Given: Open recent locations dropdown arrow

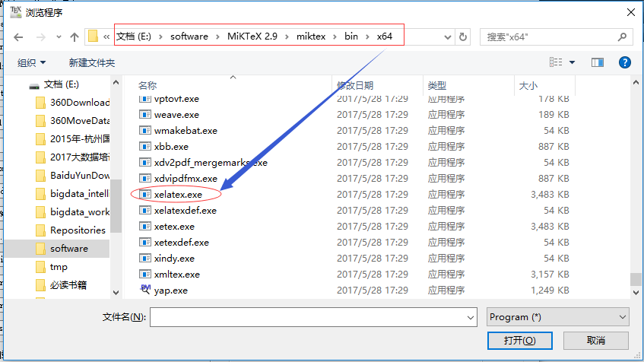Looking at the screenshot, I should 59,37.
